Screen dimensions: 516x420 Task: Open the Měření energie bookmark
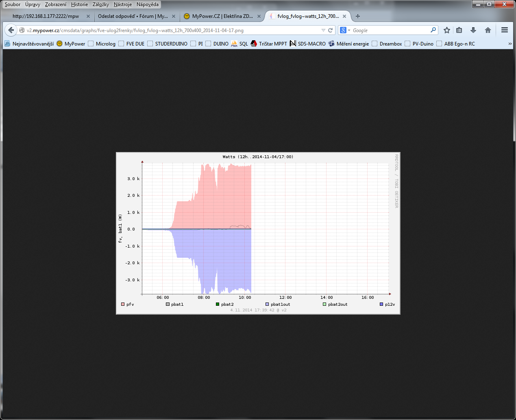pos(348,44)
